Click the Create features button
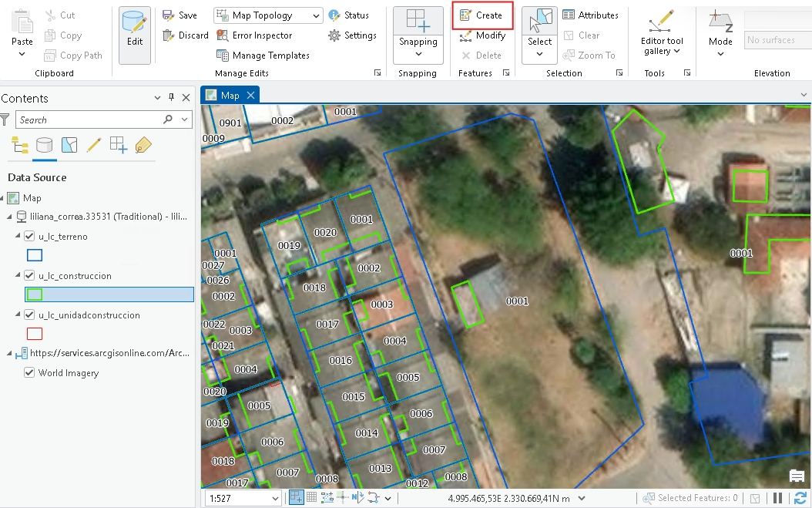 [x=481, y=15]
